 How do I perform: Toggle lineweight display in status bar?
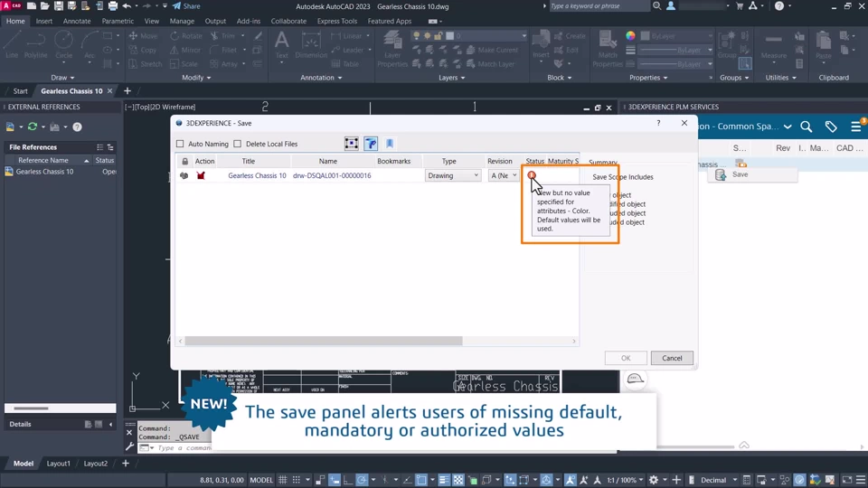pos(444,480)
